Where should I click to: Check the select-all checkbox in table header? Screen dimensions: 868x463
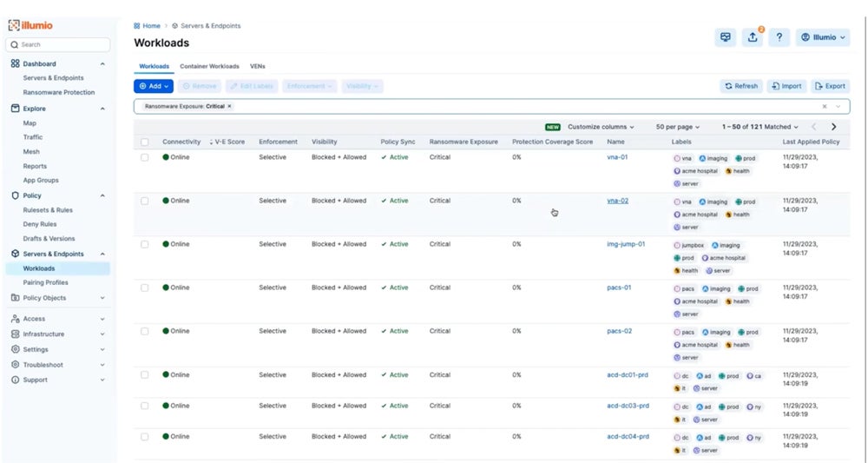[x=145, y=142]
